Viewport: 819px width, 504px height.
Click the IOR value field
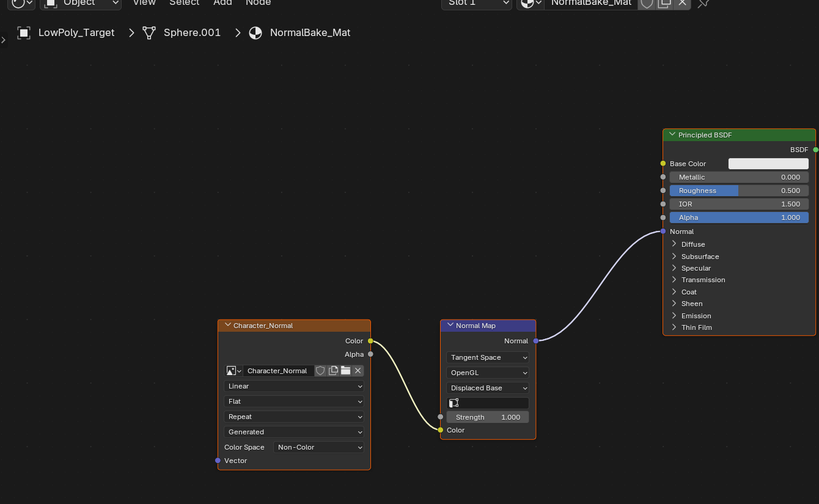739,204
